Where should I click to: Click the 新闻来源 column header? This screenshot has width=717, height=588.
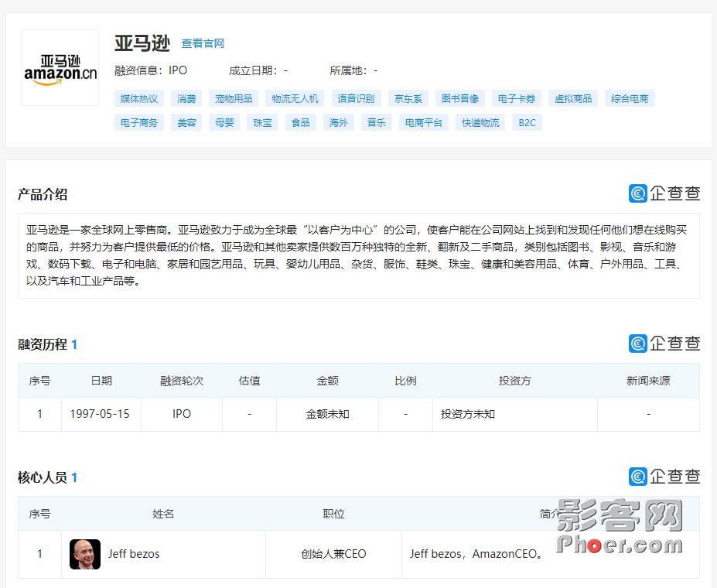click(x=648, y=381)
